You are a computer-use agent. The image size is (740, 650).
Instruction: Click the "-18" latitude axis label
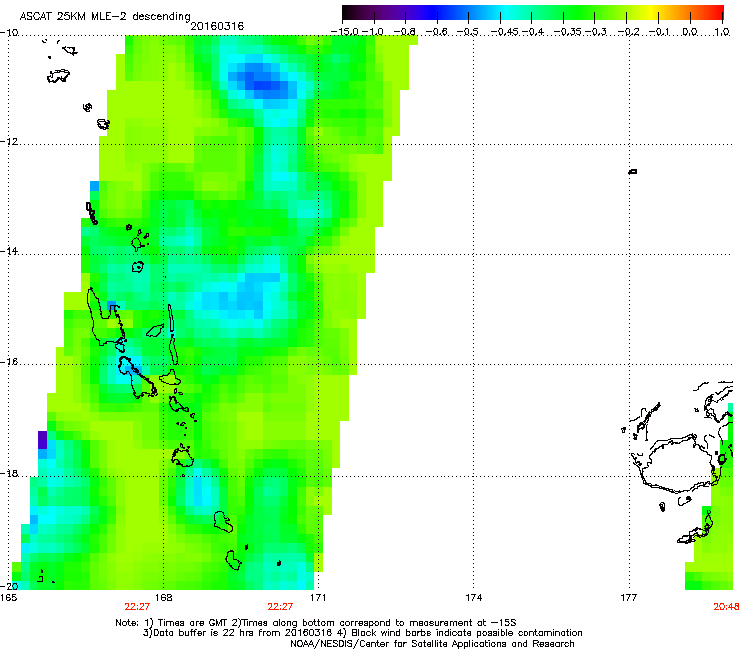[9, 473]
